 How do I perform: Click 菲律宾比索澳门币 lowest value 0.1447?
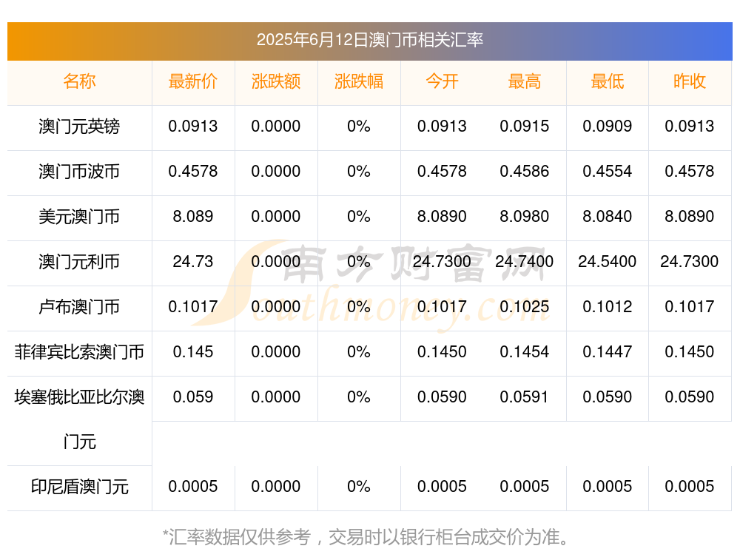pyautogui.click(x=608, y=352)
